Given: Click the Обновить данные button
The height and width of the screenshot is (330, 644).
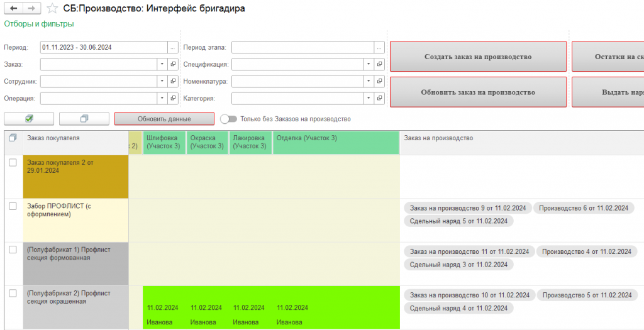Looking at the screenshot, I should click(164, 119).
